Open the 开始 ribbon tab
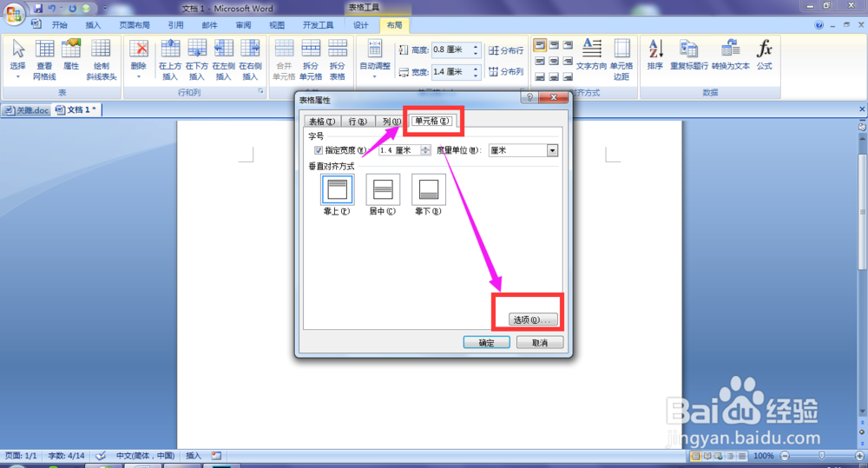The height and width of the screenshot is (468, 868). (59, 25)
